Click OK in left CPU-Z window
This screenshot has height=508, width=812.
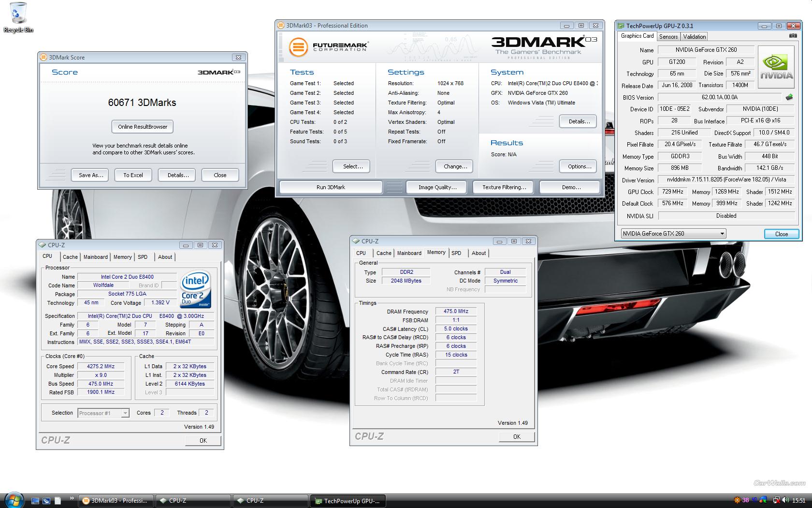pos(203,441)
